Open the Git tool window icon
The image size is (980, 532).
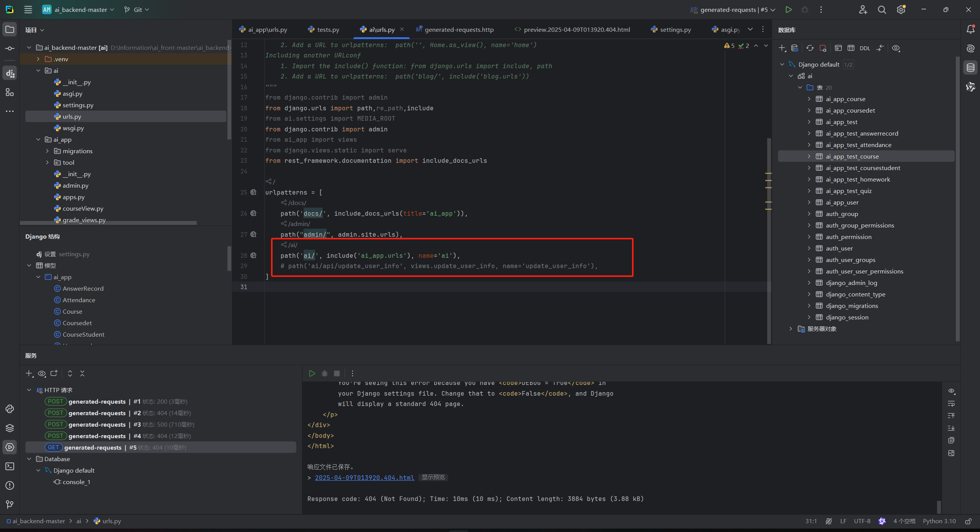tap(10, 504)
